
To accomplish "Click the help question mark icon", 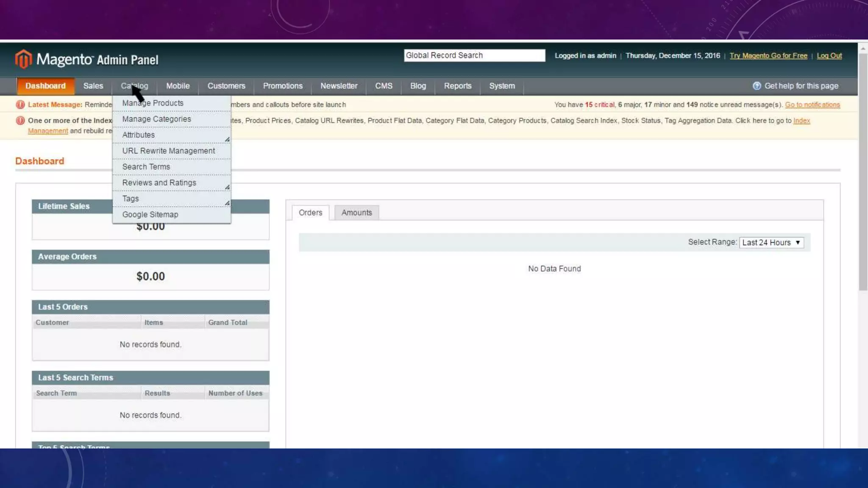I will 757,86.
